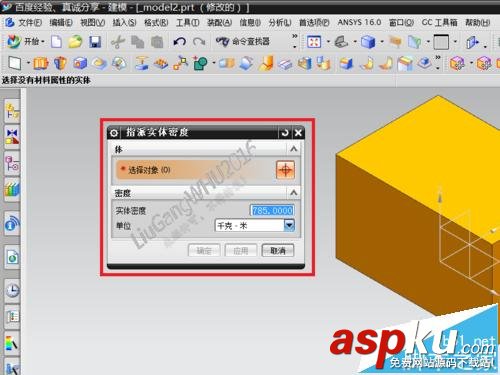Screen dimensions: 500x375
Task: Click the blue shaded cube rendering style icon
Action: point(368,42)
